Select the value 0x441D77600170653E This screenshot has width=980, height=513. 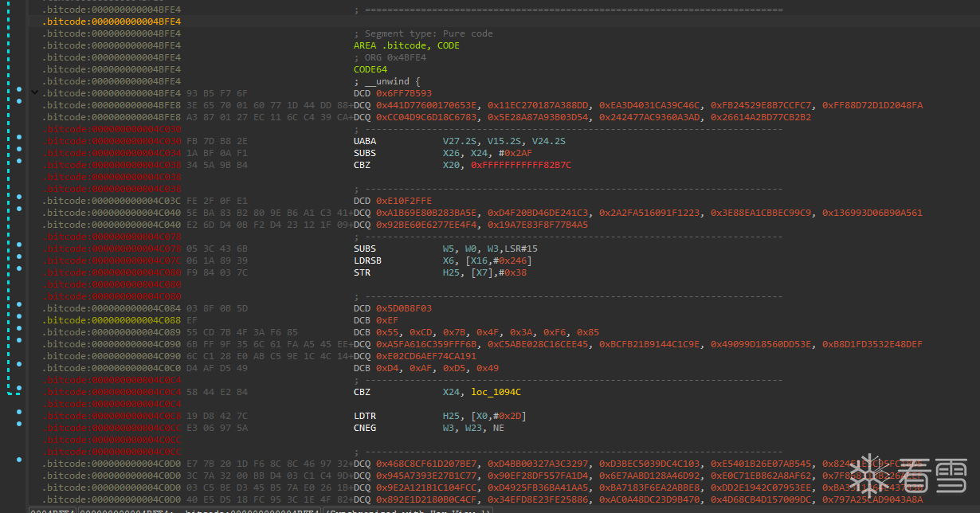426,105
